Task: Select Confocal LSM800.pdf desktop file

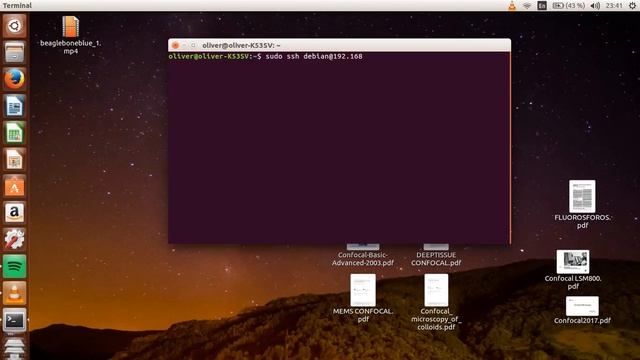Action: tap(573, 270)
